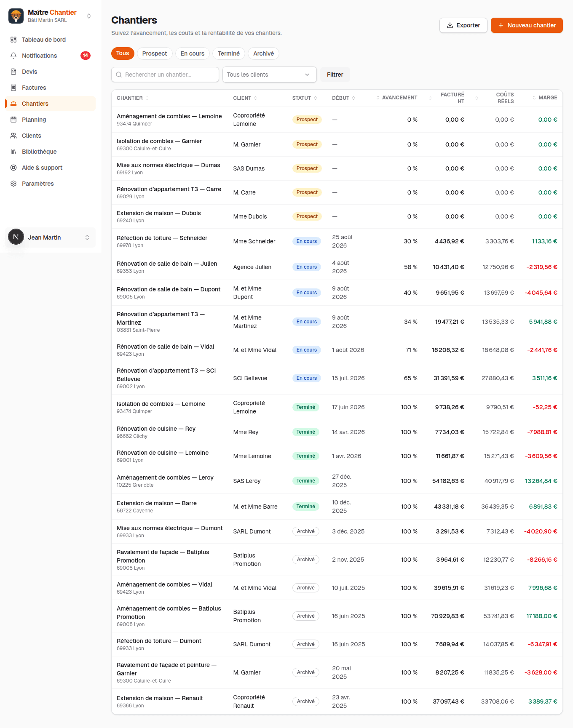Open Notifications bell icon
Image resolution: width=573 pixels, height=728 pixels.
tap(13, 56)
